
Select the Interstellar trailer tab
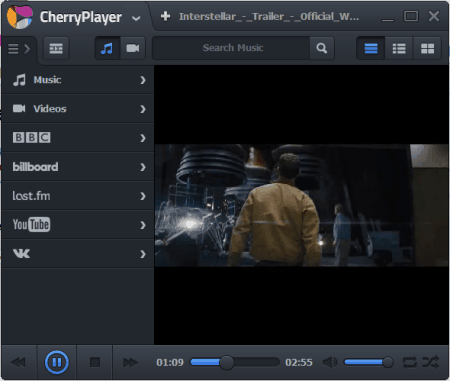coord(269,16)
